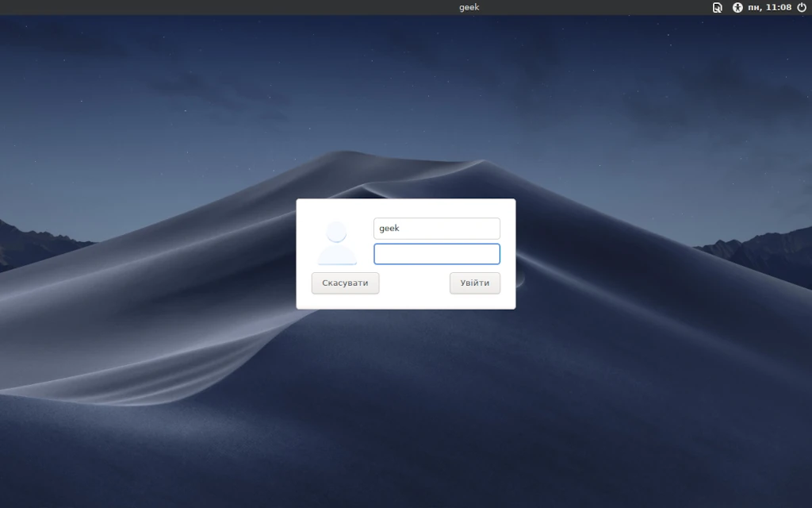Focus the username field containing geek
812x508 pixels.
tap(437, 229)
